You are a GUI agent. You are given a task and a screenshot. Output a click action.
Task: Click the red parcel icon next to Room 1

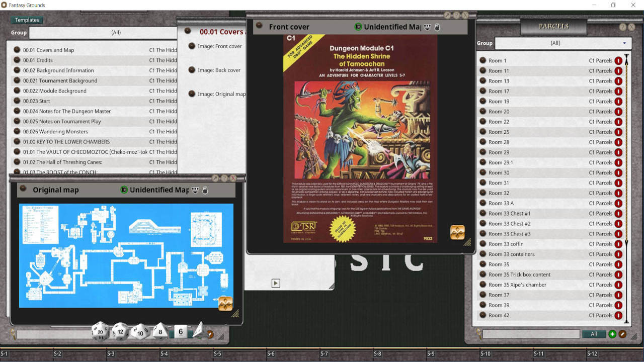[x=618, y=60]
